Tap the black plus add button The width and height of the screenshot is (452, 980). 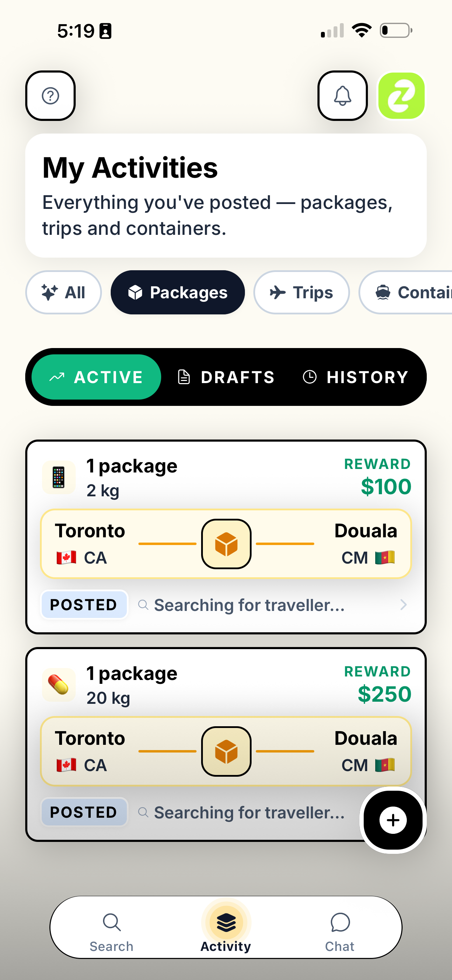coord(393,820)
